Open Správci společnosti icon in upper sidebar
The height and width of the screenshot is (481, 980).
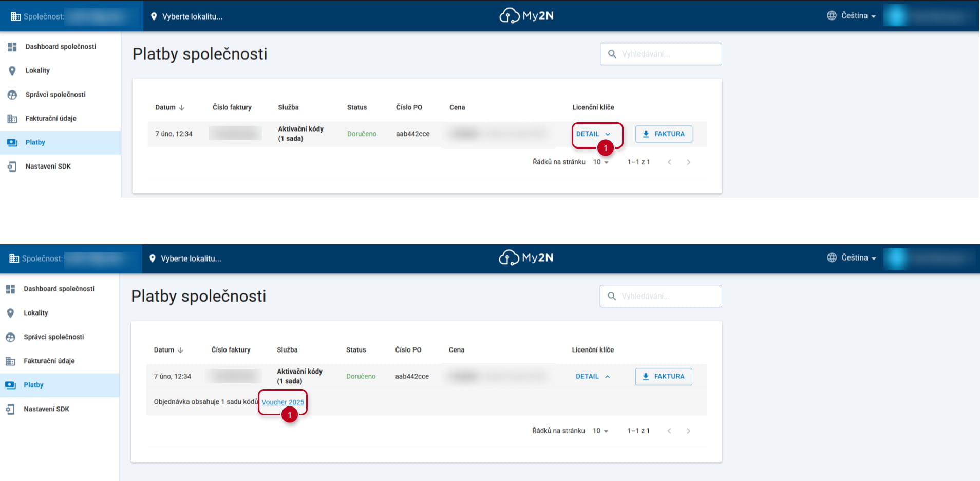tap(12, 95)
